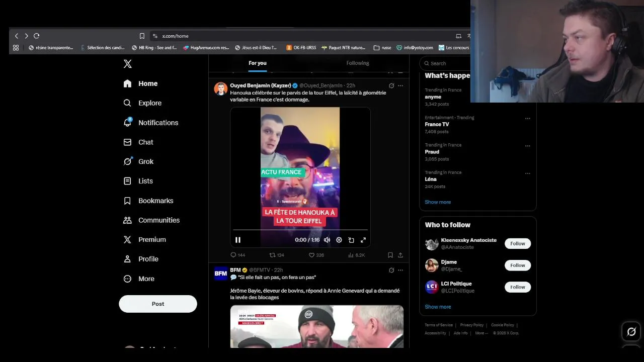Bookmark the Ouyed Benjamin post
This screenshot has height=362, width=644.
390,255
